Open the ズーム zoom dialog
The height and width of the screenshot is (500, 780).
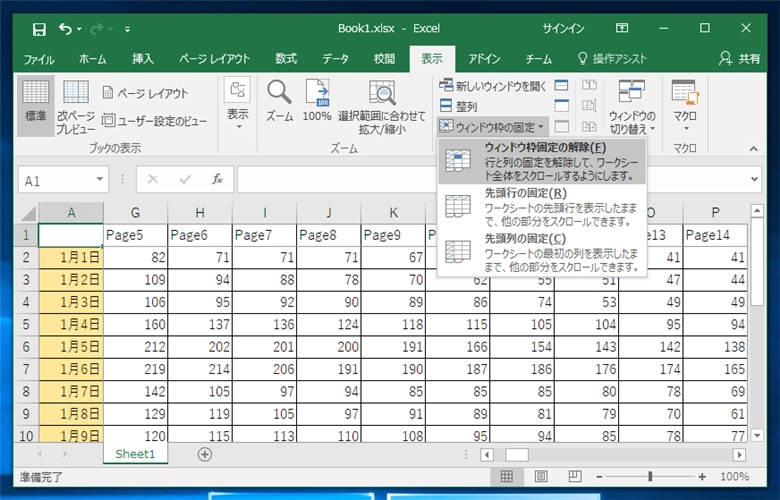tap(279, 101)
